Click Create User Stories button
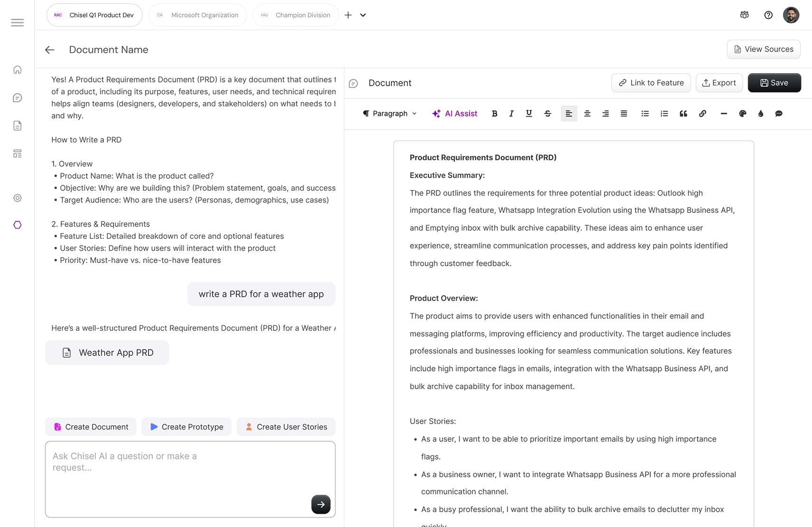The height and width of the screenshot is (527, 812). (x=286, y=427)
